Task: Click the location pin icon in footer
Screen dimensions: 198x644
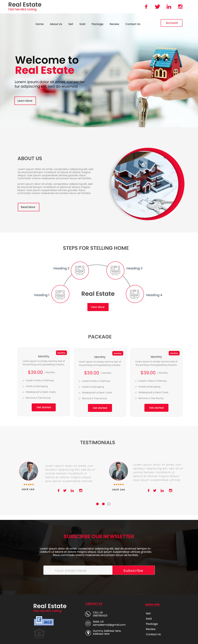Action: [88, 633]
